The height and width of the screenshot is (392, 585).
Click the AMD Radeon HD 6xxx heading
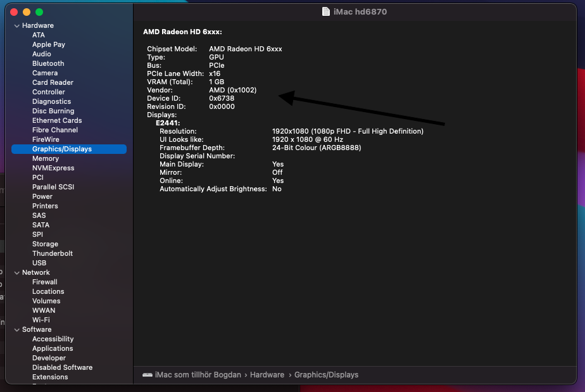click(182, 32)
